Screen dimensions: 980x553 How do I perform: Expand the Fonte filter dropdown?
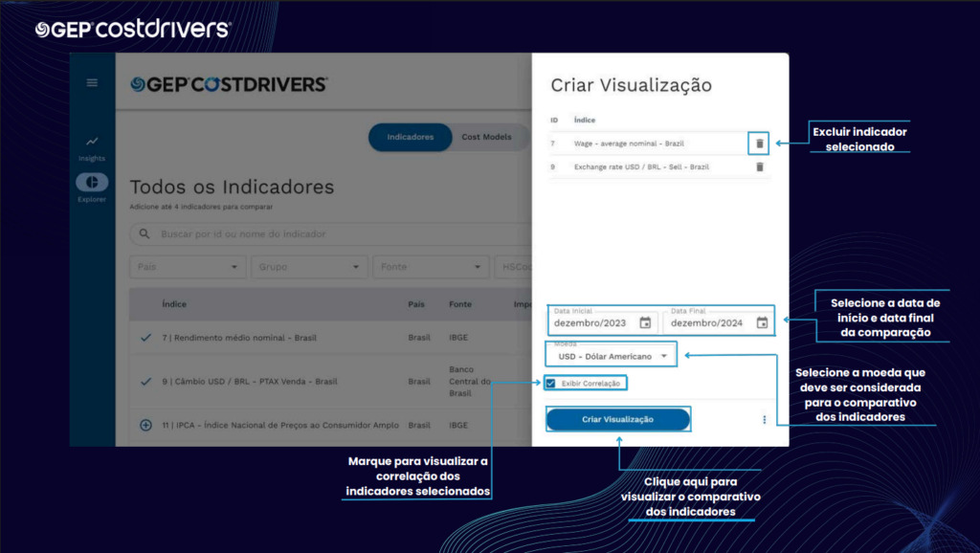point(431,267)
